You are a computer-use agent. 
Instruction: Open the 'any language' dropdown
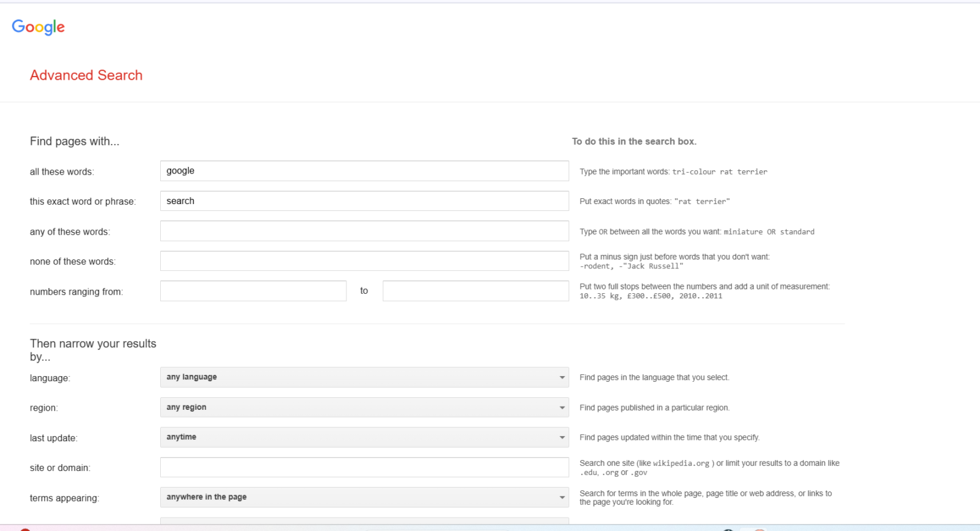364,377
